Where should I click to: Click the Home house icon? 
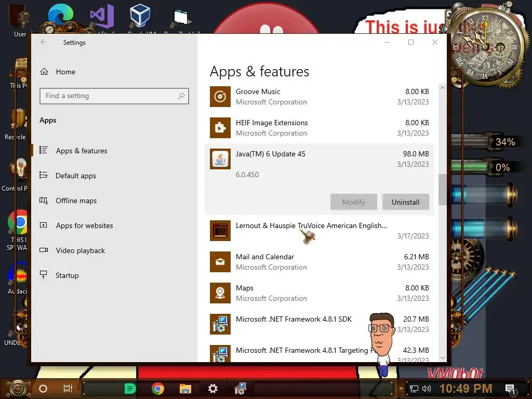(44, 72)
